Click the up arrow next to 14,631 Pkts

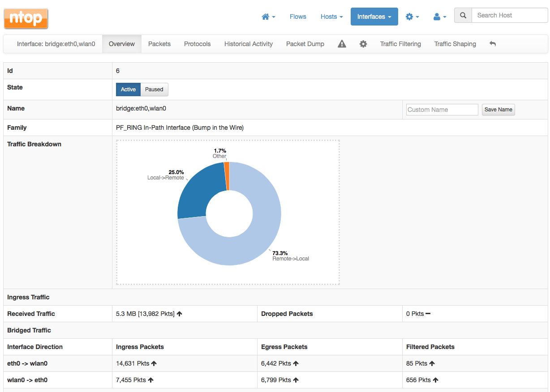pos(154,364)
